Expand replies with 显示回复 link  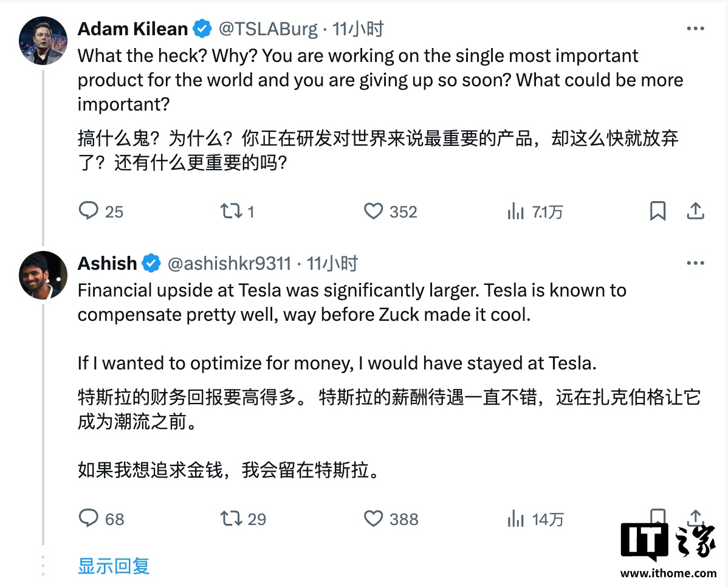[x=113, y=565]
